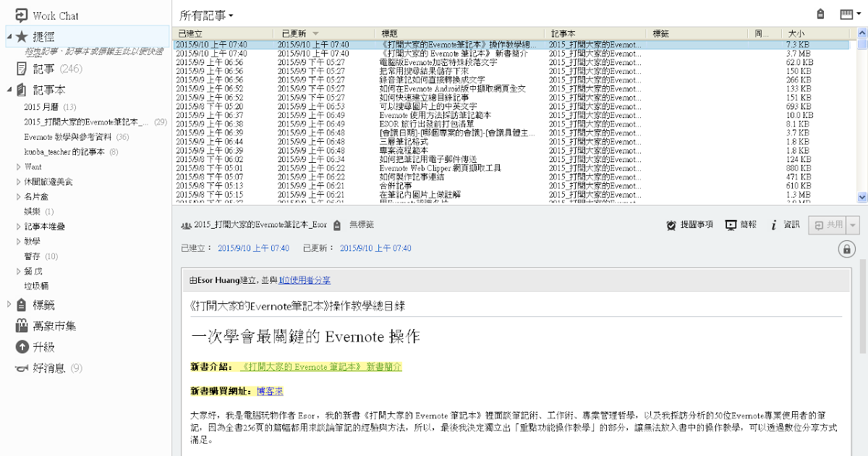Screen dimensions: 868x456
Task: Expand the 記事本堆疊 stack
Action: coord(19,226)
